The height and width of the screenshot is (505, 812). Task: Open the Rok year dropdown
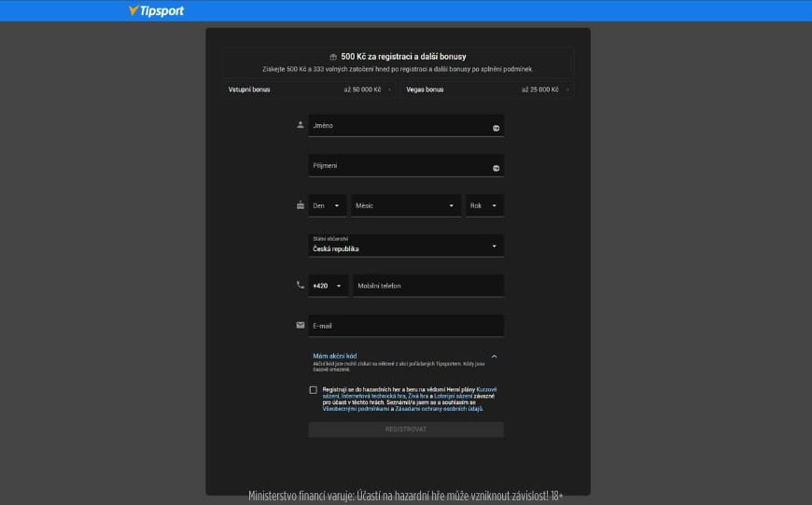[484, 205]
